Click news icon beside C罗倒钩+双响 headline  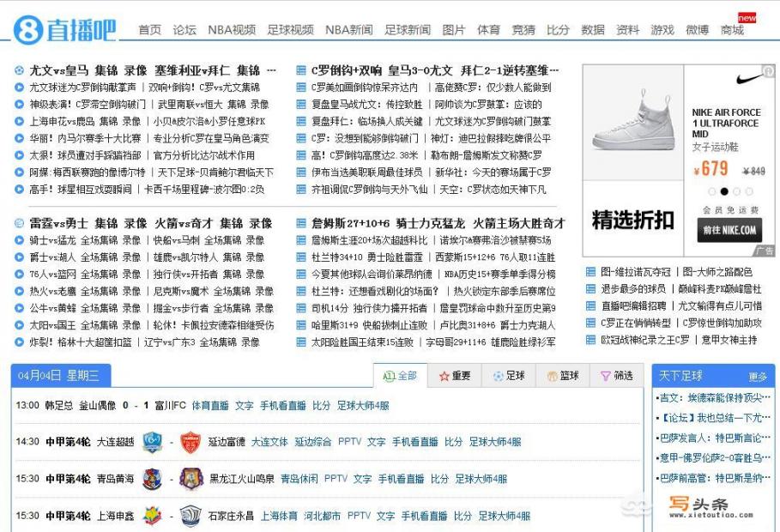301,70
